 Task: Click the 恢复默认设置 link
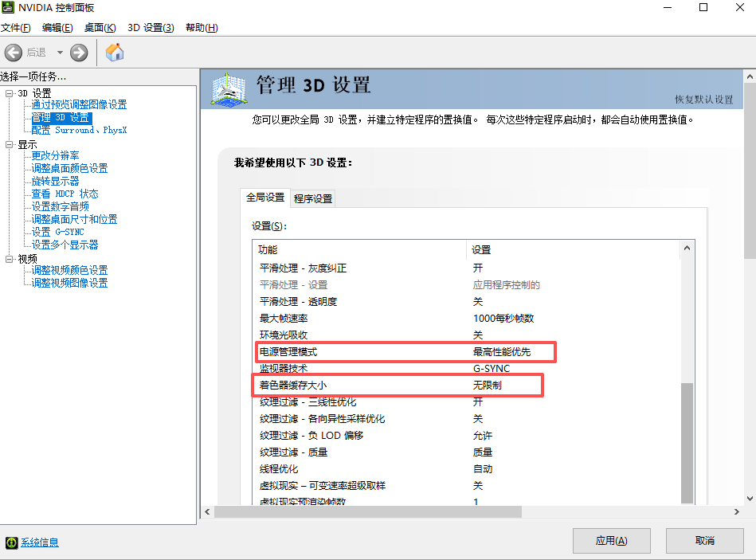click(703, 100)
